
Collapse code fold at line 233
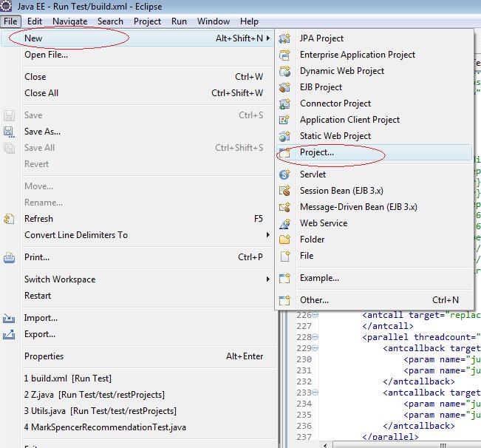[315, 392]
